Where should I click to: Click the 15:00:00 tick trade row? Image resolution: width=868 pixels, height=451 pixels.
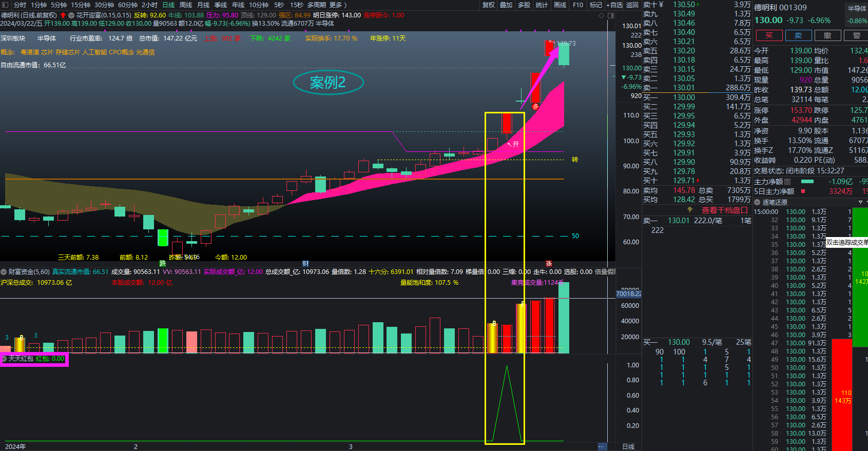(x=803, y=211)
